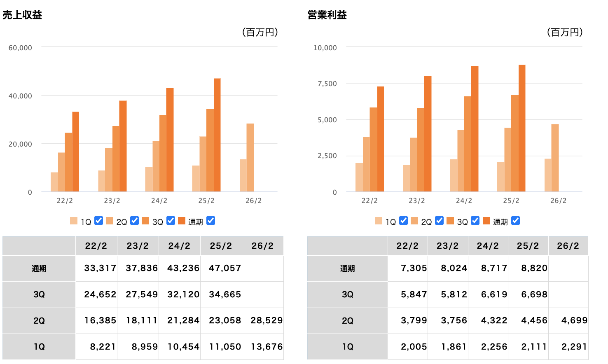Click the 売上収益 chart heading
This screenshot has width=608, height=364.
pyautogui.click(x=22, y=15)
